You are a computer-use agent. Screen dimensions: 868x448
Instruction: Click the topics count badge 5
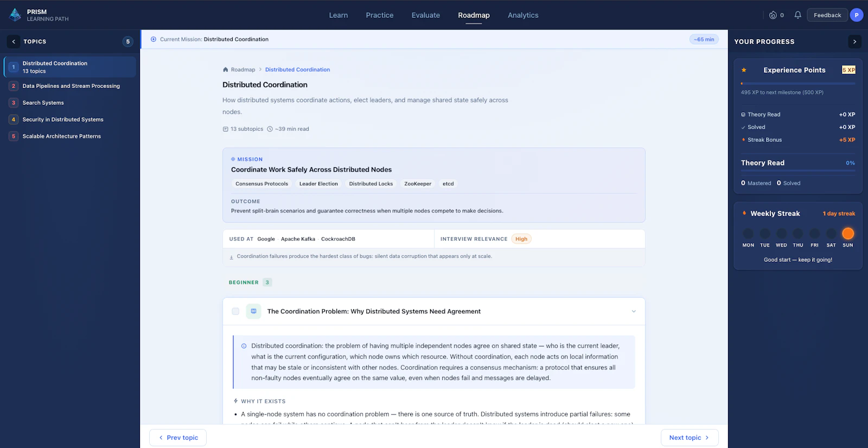coord(128,41)
